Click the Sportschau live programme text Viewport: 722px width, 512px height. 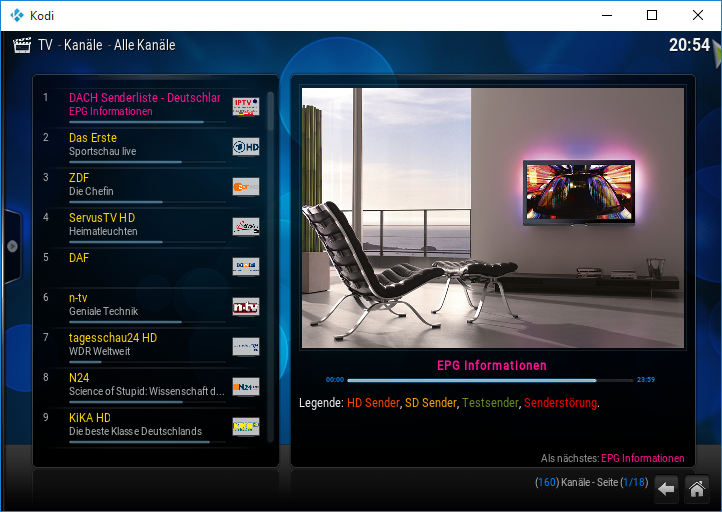click(x=102, y=151)
